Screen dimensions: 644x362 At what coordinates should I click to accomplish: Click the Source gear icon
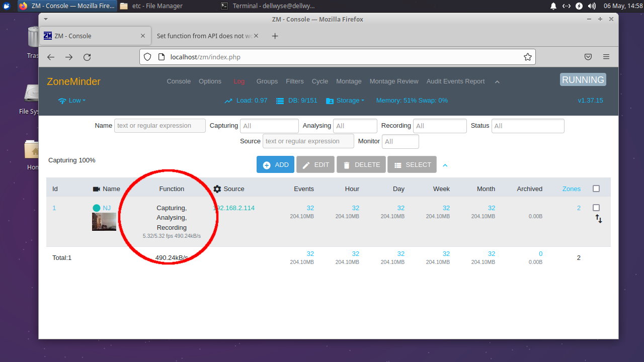coord(217,189)
